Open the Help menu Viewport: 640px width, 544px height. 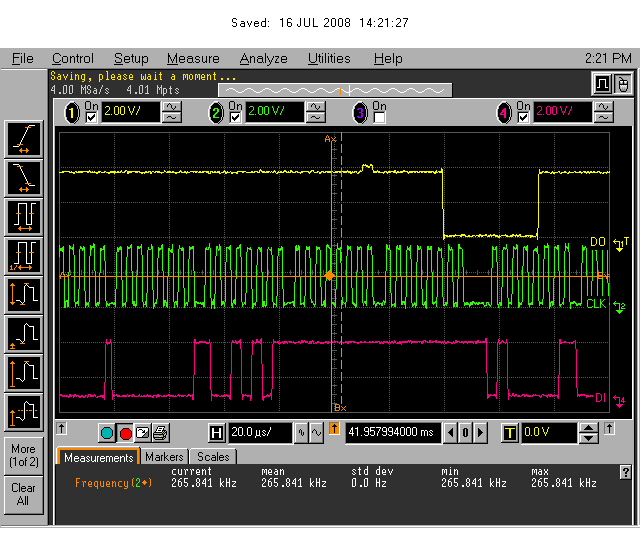tap(388, 59)
